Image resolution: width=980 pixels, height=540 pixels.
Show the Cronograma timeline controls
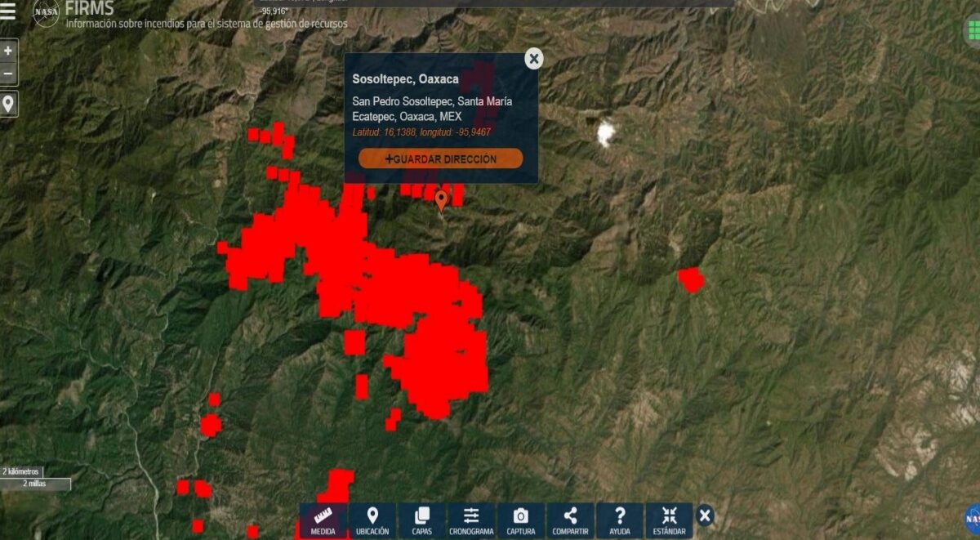coord(471,520)
